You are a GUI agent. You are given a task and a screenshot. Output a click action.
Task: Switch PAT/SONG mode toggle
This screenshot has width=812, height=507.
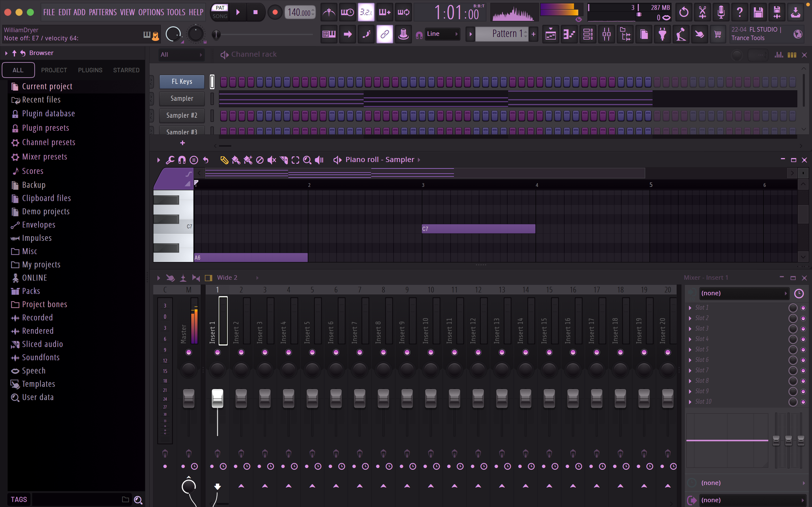(x=220, y=12)
